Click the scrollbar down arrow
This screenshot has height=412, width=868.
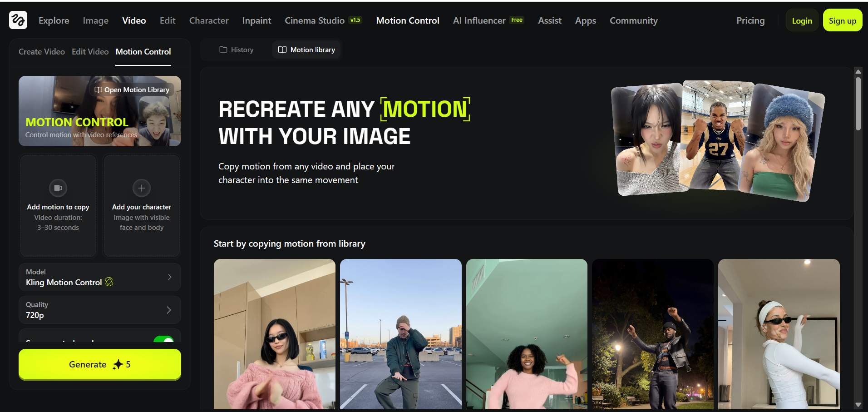click(858, 404)
